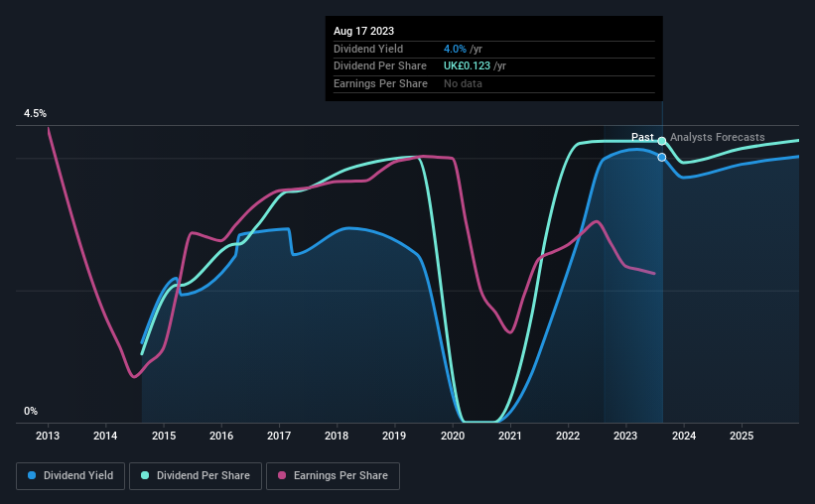
Task: Click the '4.0%' dividend yield value
Action: point(455,49)
